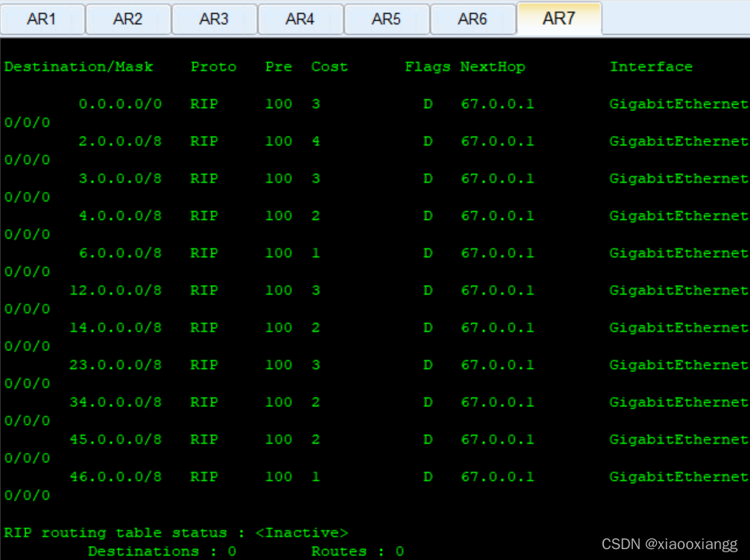Click the 46.0.0.0/8 route destination
750x560 pixels.
coord(116,477)
